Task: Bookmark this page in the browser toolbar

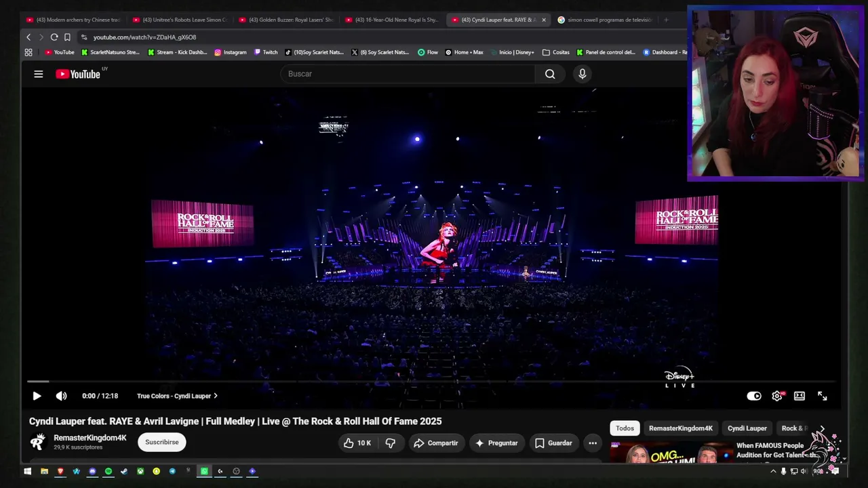Action: coord(67,37)
